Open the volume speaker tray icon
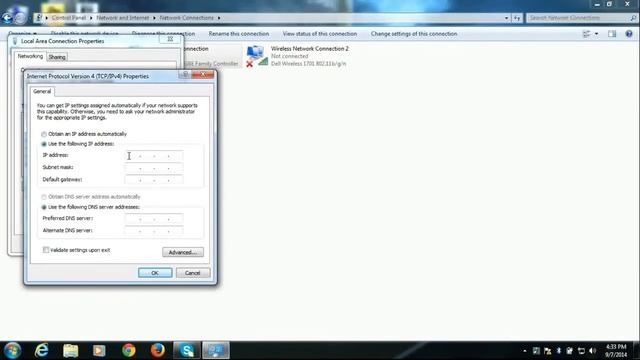The width and height of the screenshot is (640, 360). click(593, 351)
